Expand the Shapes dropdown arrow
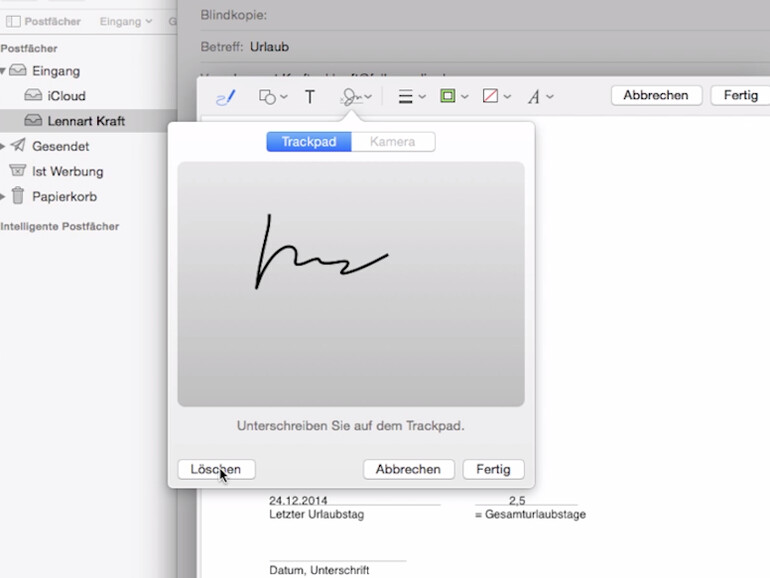This screenshot has height=578, width=770. pyautogui.click(x=284, y=97)
